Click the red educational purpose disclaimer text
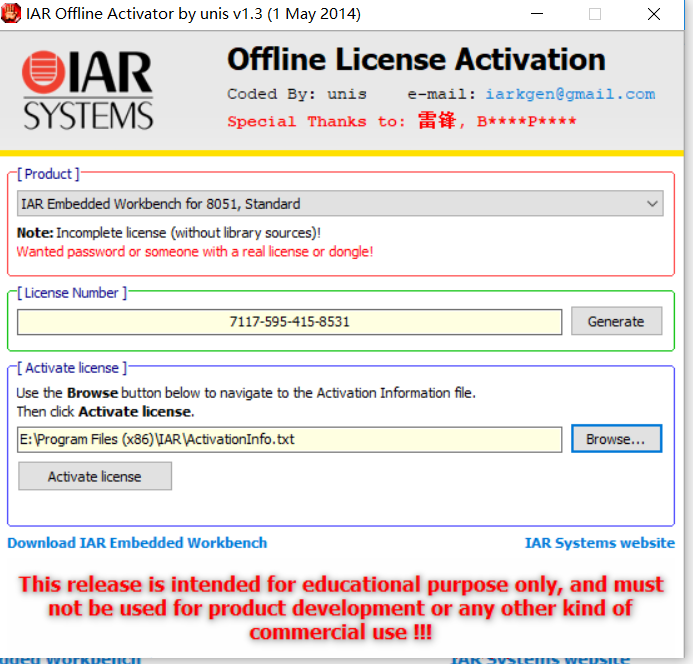The height and width of the screenshot is (664, 693). point(341,608)
